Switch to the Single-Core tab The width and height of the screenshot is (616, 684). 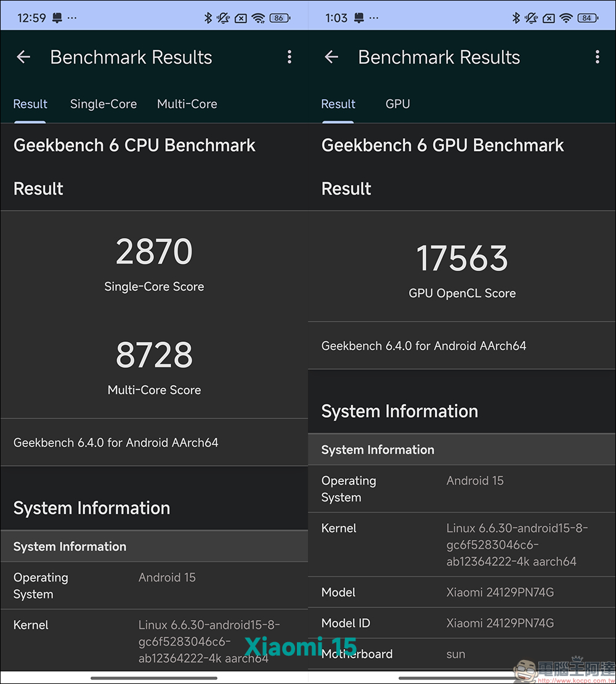(x=103, y=104)
